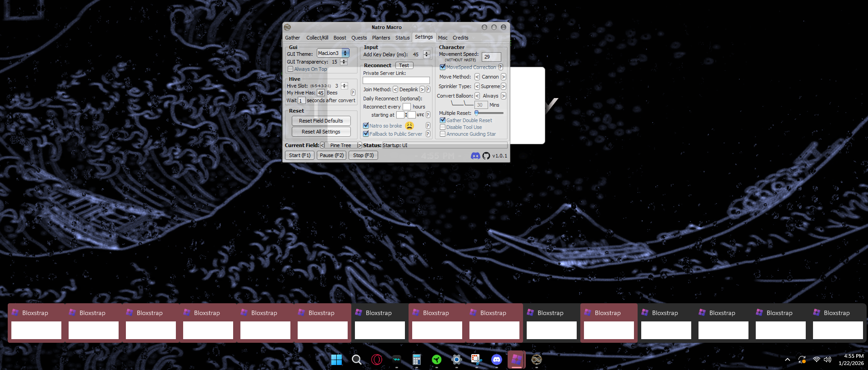Click the Hive Slot spinner

tap(344, 86)
